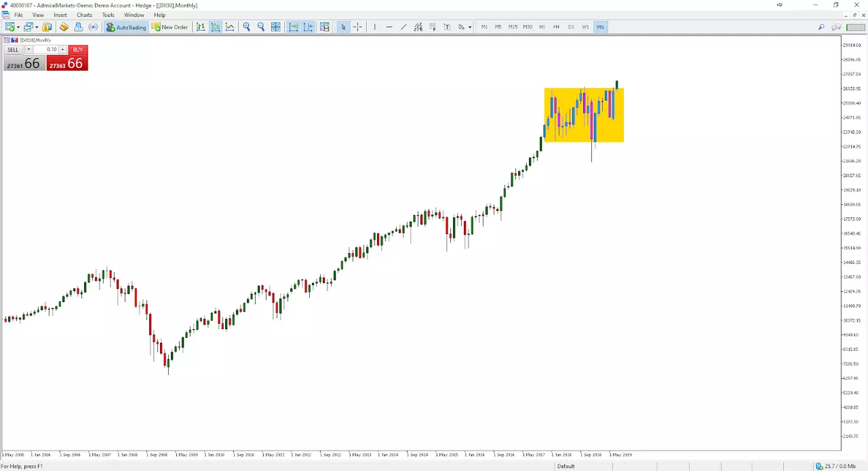Open the New Chart toolbar icon
868x471 pixels.
point(10,27)
